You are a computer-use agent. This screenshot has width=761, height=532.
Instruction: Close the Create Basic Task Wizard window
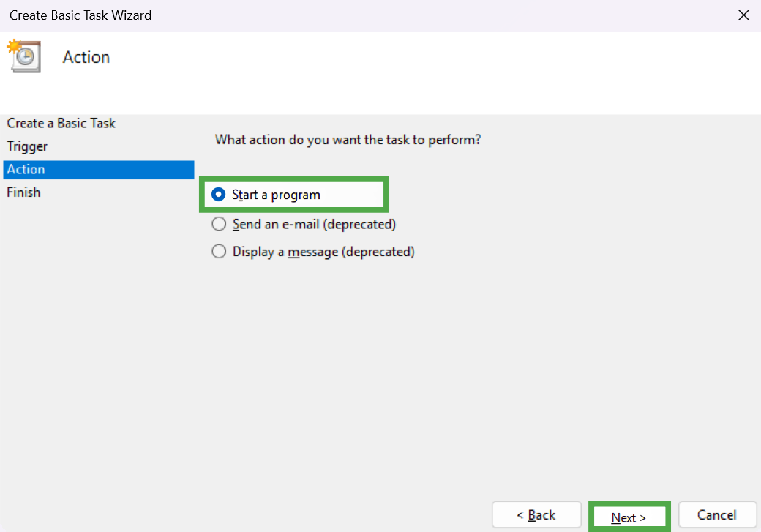click(743, 15)
